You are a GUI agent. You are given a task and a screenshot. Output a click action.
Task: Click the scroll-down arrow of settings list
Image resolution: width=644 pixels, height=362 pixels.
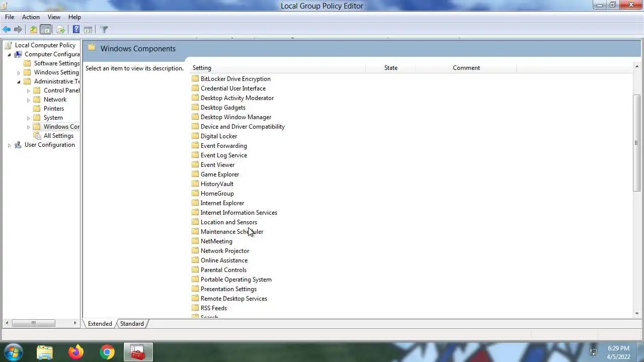tap(636, 314)
